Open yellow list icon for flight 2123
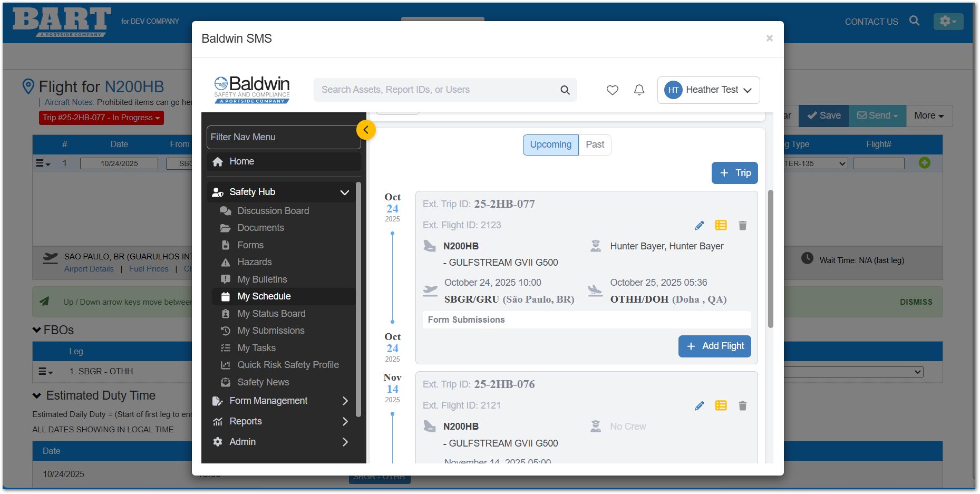980x494 pixels. click(x=721, y=226)
